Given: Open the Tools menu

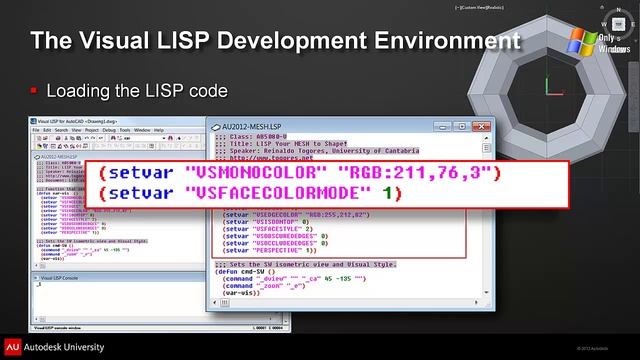Looking at the screenshot, I should 125,130.
